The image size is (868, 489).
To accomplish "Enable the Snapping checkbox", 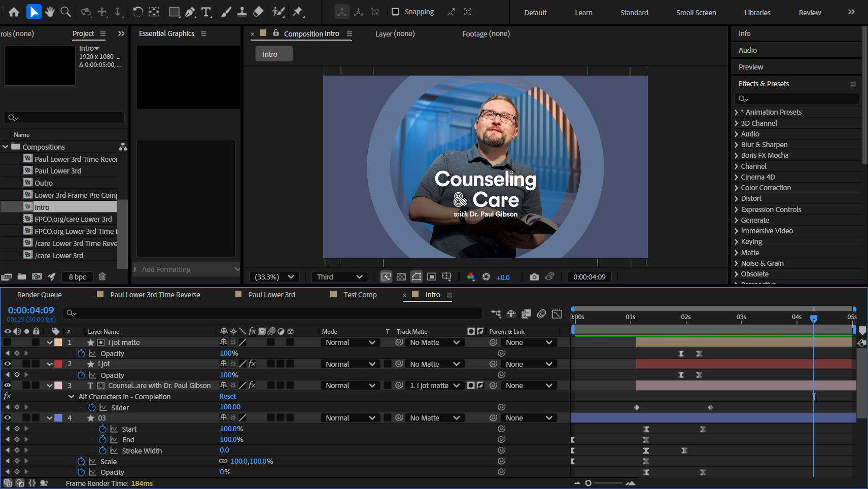I will pos(396,12).
